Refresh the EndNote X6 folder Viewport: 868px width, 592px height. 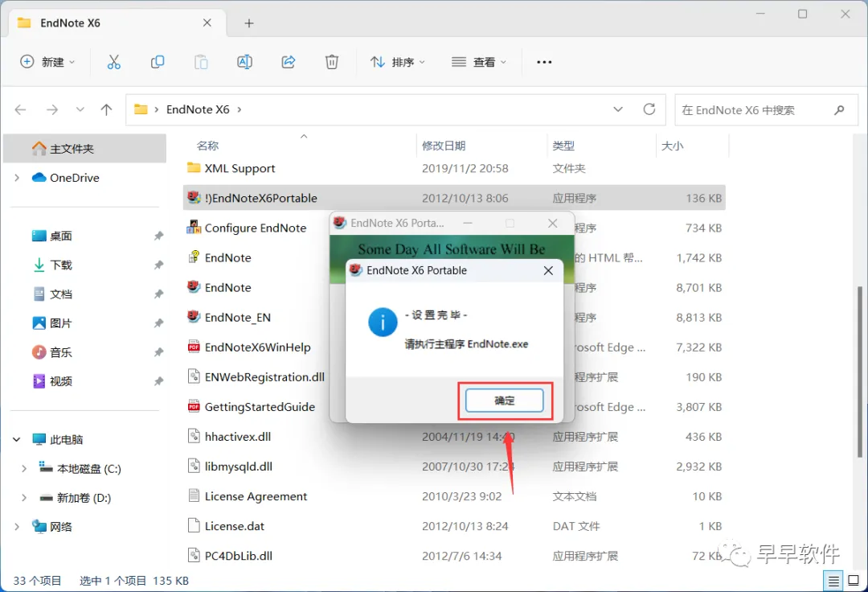(x=649, y=109)
